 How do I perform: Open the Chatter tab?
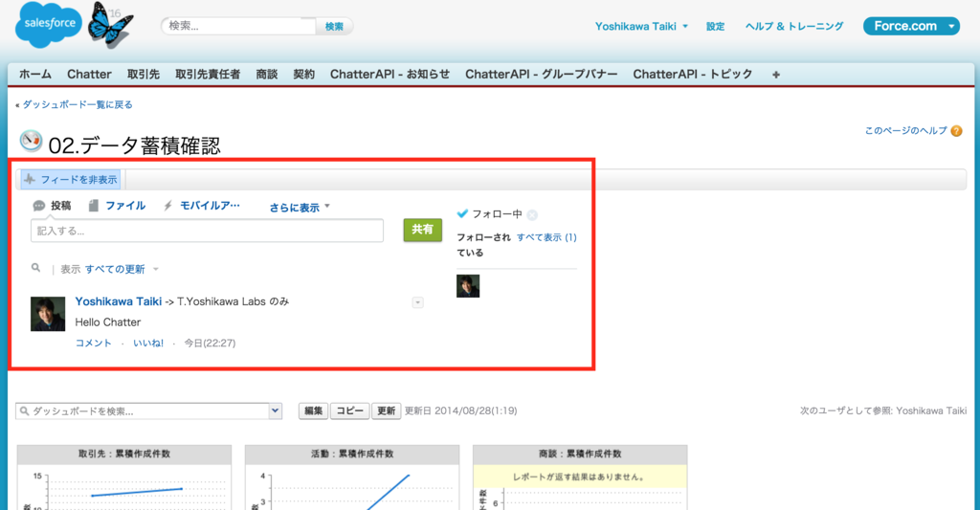[89, 75]
